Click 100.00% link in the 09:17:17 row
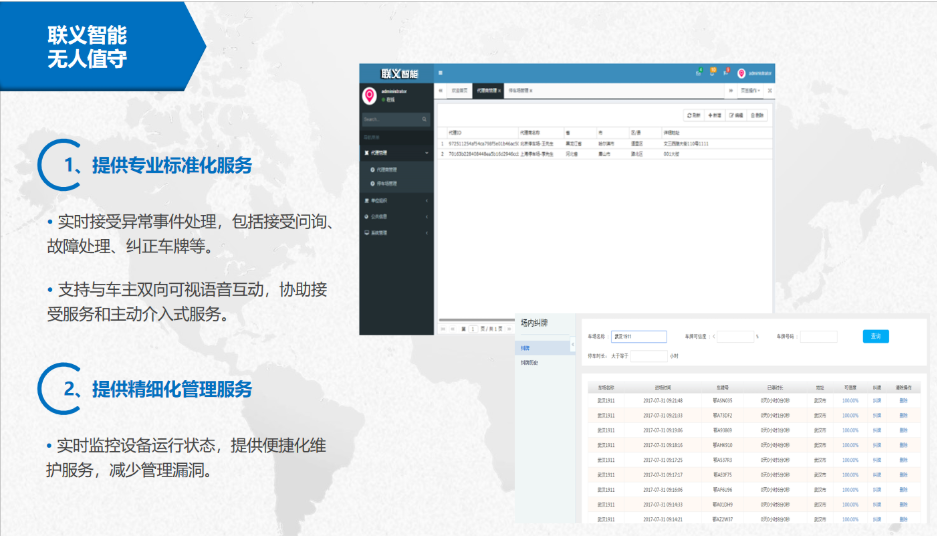 850,475
